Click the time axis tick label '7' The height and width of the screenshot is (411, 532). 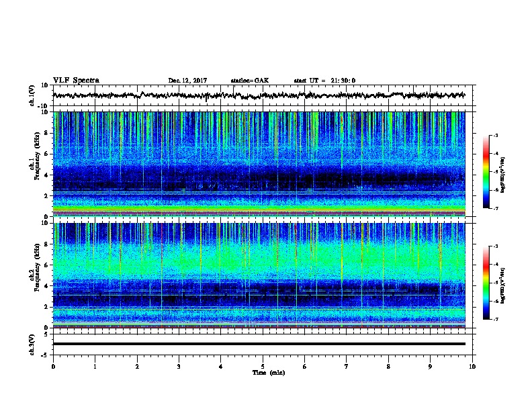(347, 367)
